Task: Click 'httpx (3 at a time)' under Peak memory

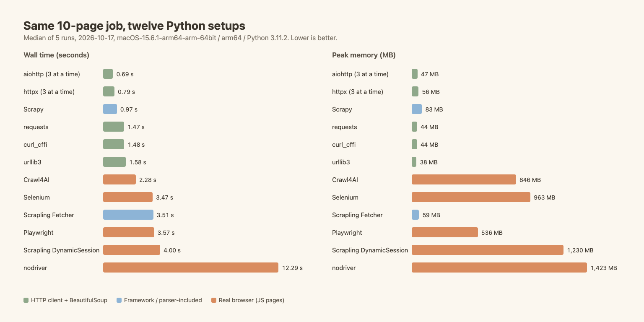Action: pos(358,91)
